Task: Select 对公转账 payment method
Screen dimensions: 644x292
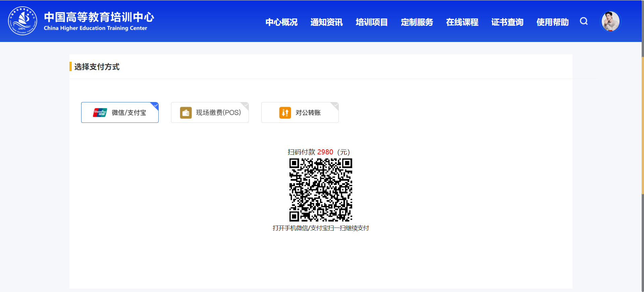Action: click(300, 112)
